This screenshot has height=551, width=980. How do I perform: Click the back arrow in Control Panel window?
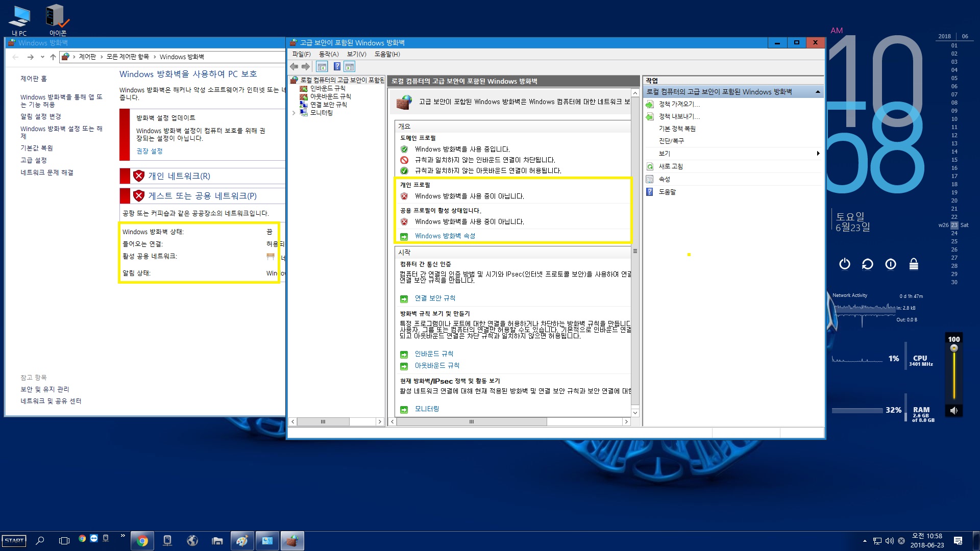pyautogui.click(x=15, y=57)
